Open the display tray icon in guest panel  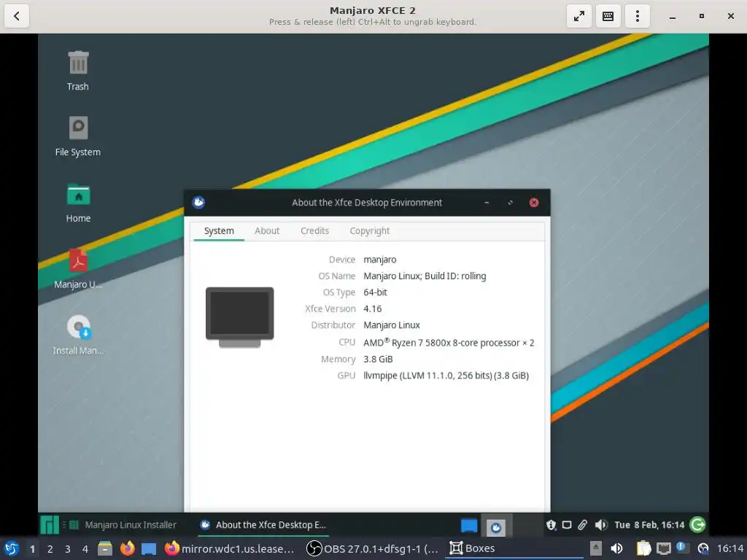567,525
